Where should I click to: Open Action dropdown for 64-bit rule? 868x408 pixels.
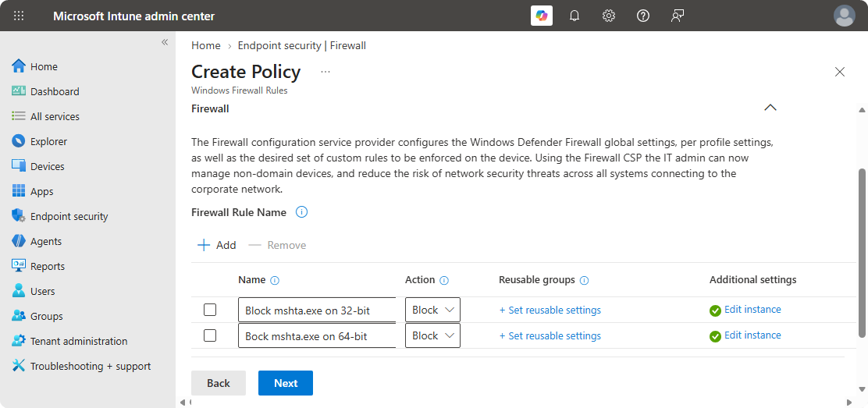432,335
